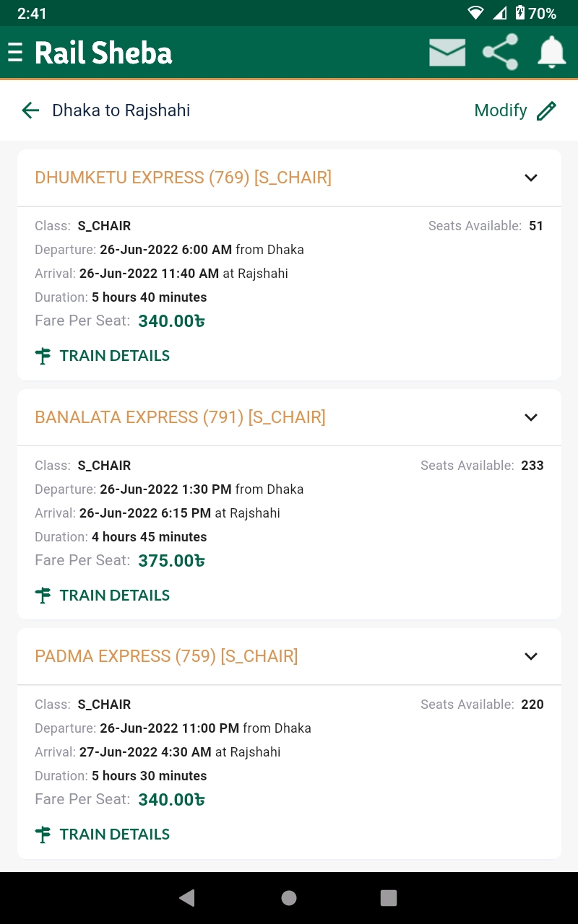578x924 pixels.
Task: Collapse the Banalata Express card chevron
Action: (531, 417)
